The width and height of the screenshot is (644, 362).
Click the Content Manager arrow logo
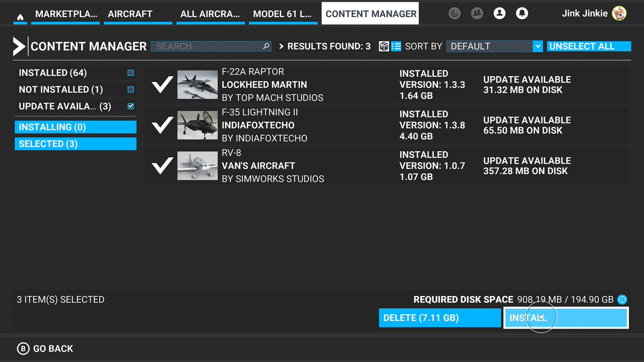click(x=19, y=46)
